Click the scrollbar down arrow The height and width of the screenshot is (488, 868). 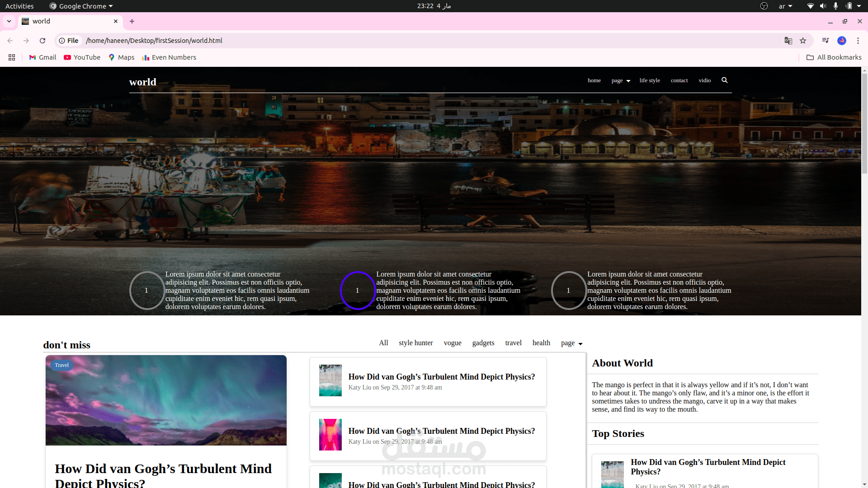coord(864,485)
